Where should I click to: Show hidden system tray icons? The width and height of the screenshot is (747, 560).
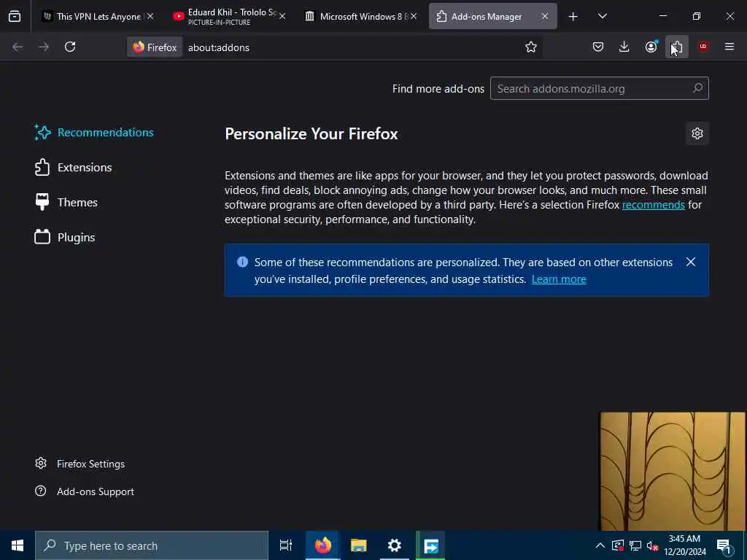pos(600,545)
